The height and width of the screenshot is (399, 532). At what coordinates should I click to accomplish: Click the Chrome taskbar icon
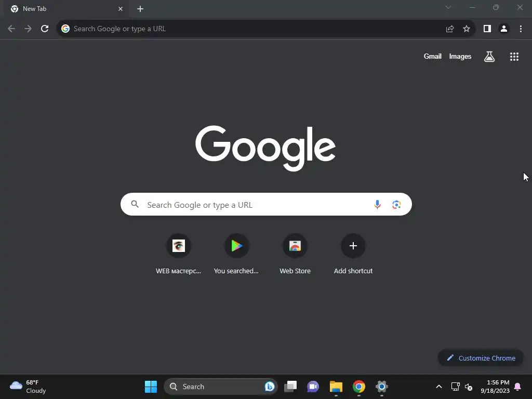click(358, 387)
